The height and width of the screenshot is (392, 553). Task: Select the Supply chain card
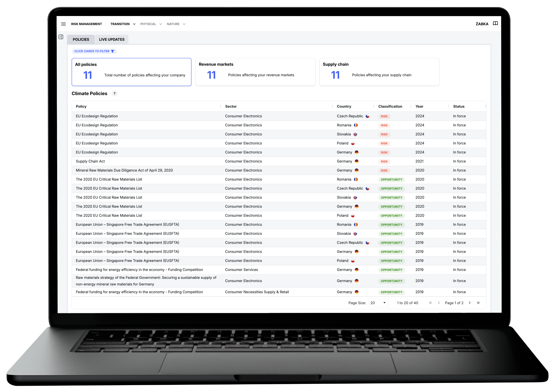tap(379, 72)
